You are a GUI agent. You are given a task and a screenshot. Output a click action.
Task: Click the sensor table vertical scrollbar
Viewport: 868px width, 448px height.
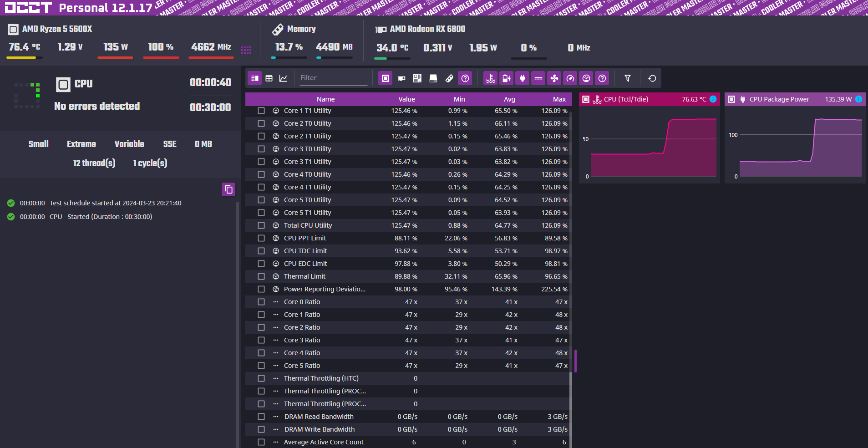[x=571, y=410]
